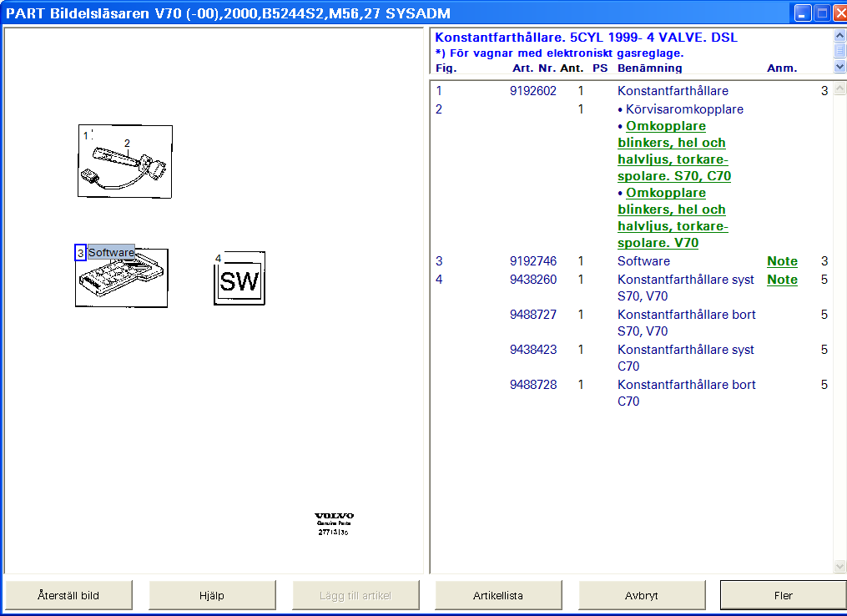Click Fig. number 1 in the list
847x616 pixels.
pyautogui.click(x=439, y=91)
